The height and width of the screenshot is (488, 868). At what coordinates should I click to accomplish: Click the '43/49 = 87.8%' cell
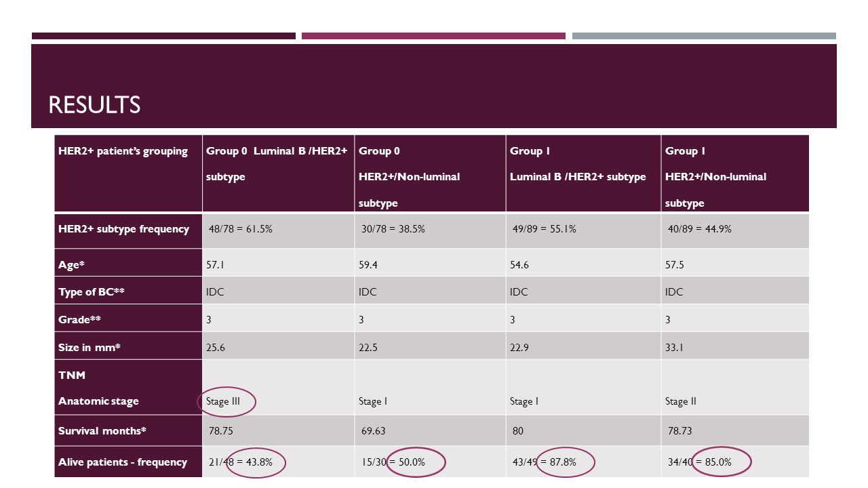[x=583, y=462]
